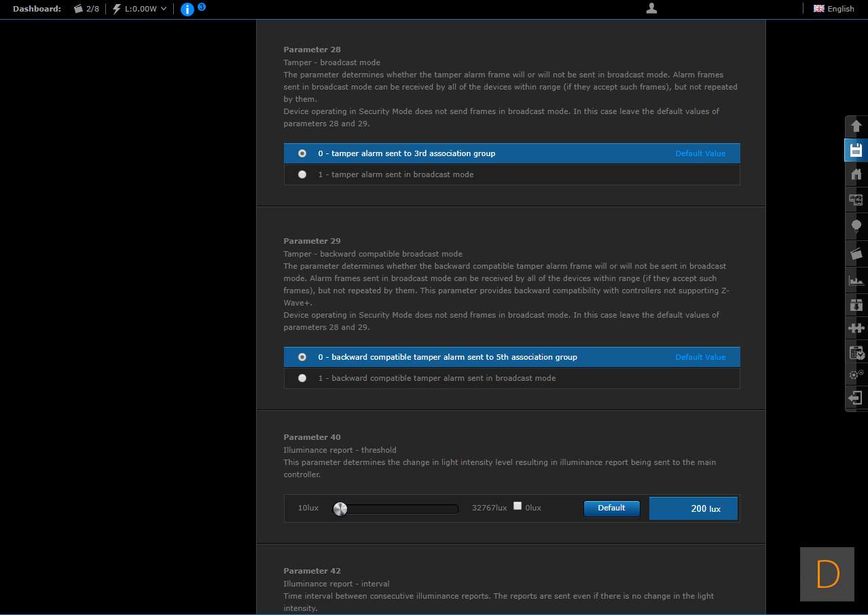Click the illuminance threshold slider handle
The height and width of the screenshot is (615, 868).
point(340,509)
